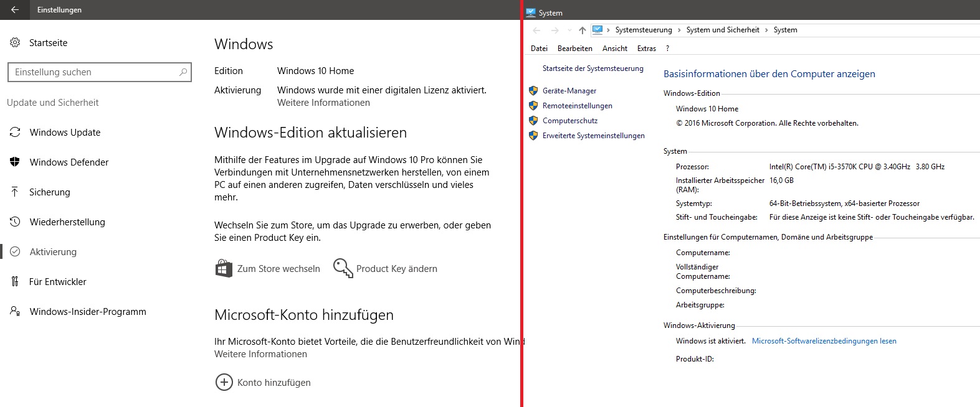
Task: Select Sicherung in the sidebar
Action: click(50, 192)
